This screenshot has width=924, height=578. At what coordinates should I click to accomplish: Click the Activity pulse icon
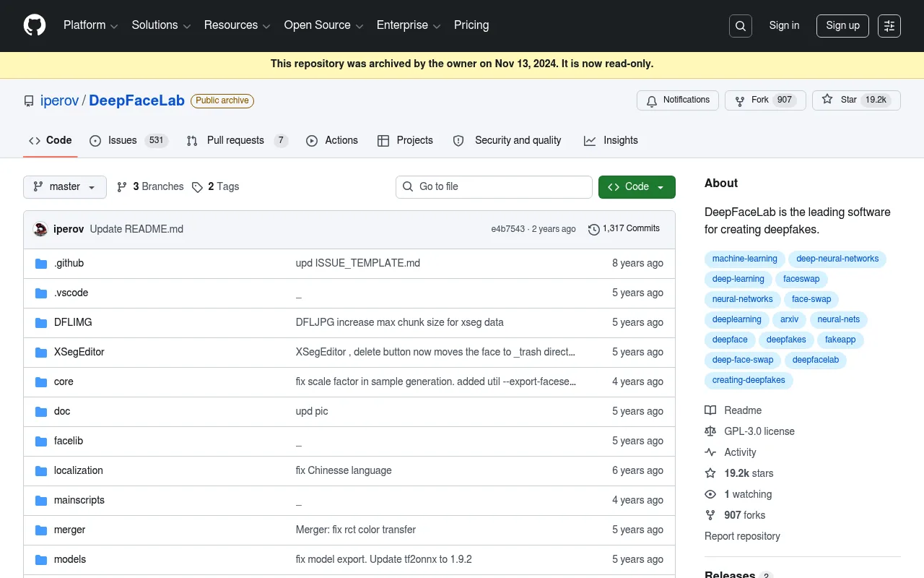click(x=710, y=452)
